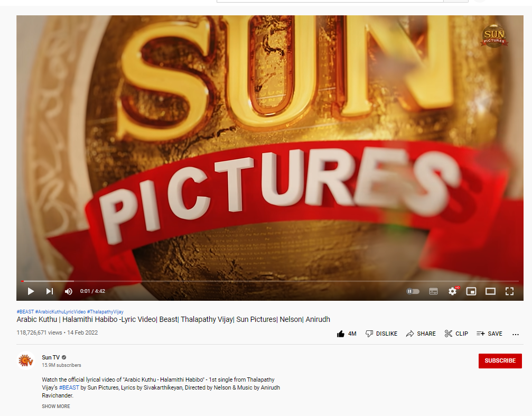Image resolution: width=532 pixels, height=416 pixels.
Task: Subscribe to the Sun TV channel
Action: coord(500,361)
